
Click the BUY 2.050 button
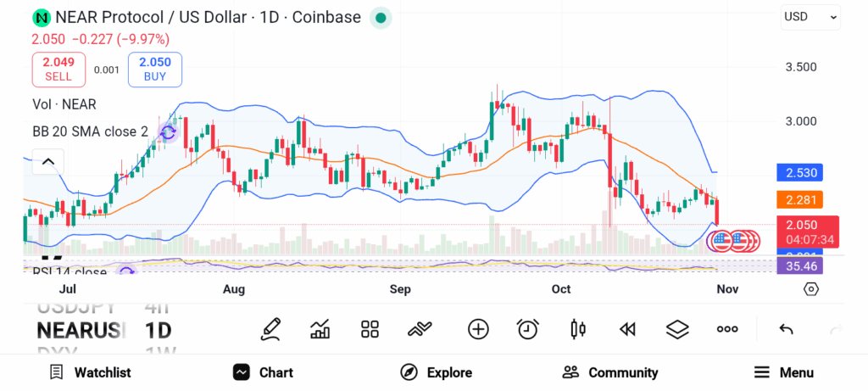pyautogui.click(x=155, y=69)
